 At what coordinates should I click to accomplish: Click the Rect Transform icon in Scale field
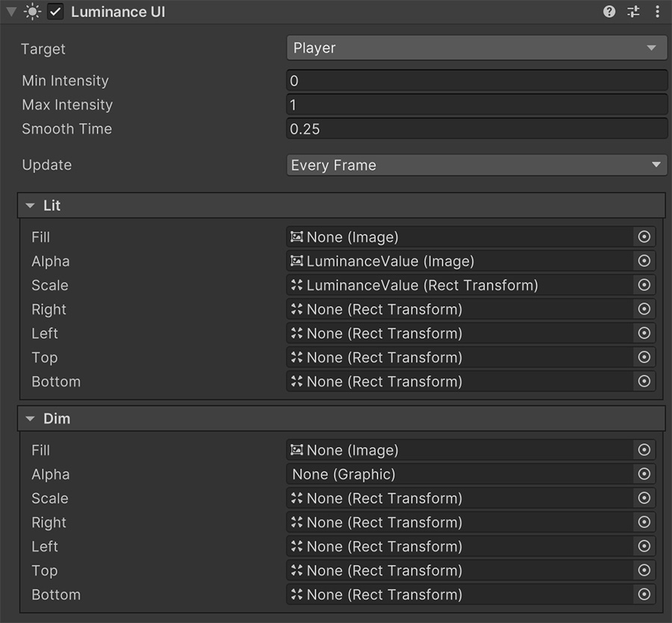click(296, 285)
